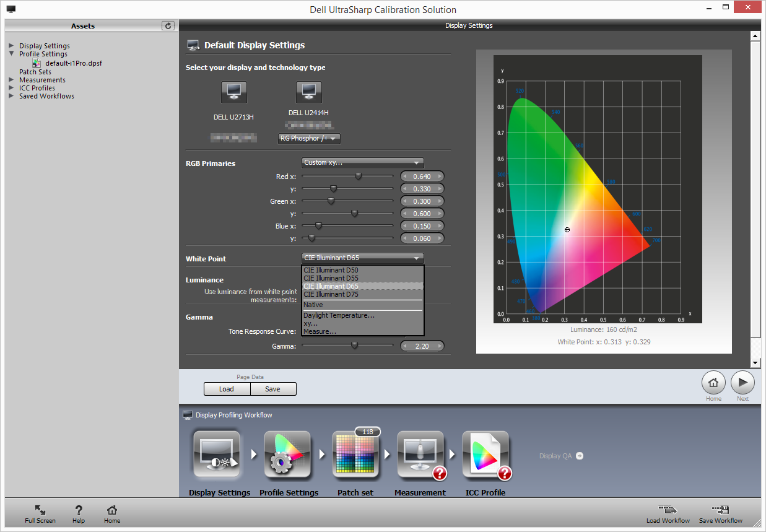The height and width of the screenshot is (532, 766).
Task: Open Help from the bottom bar
Action: (79, 510)
